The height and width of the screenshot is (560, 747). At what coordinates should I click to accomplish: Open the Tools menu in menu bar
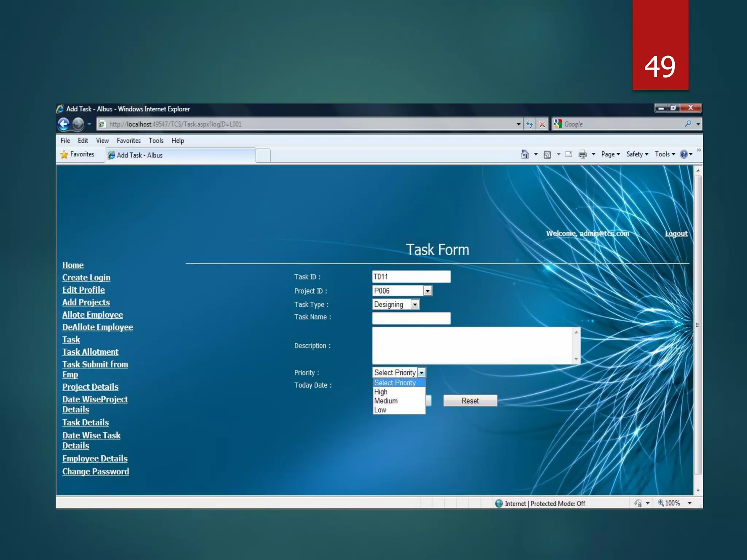pyautogui.click(x=156, y=141)
